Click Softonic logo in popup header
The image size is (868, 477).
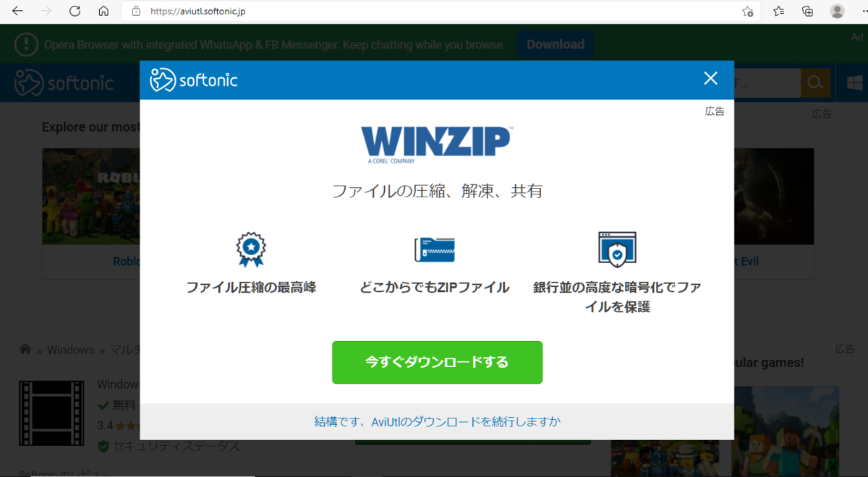coord(194,79)
